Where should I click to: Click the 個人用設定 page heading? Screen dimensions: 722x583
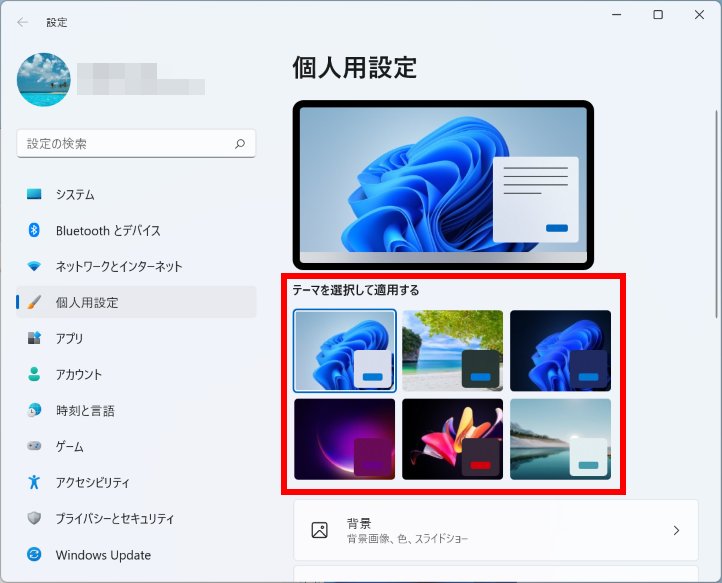[355, 68]
